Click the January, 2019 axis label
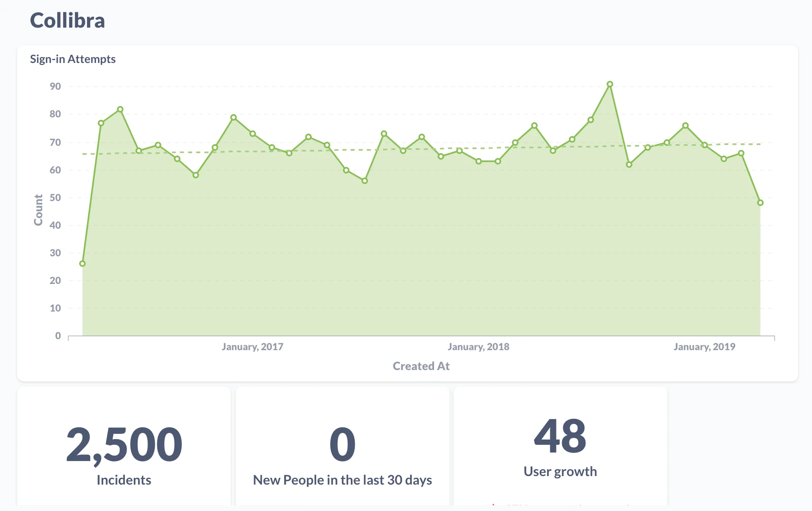 coord(704,347)
